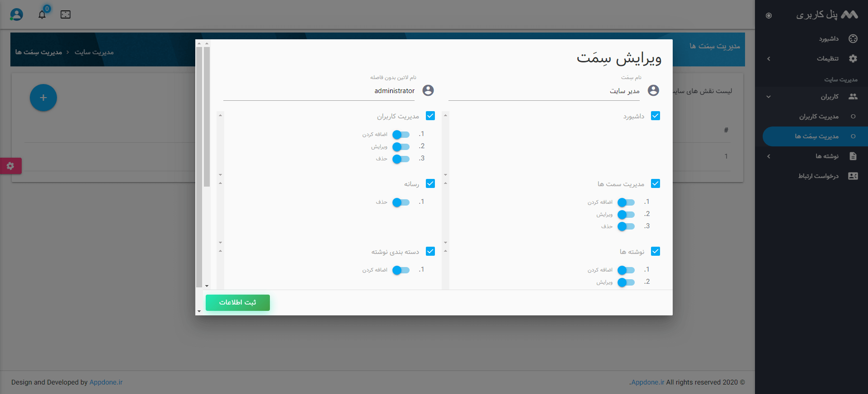The image size is (868, 394).
Task: Click the posts document icon in sidebar
Action: pyautogui.click(x=853, y=156)
